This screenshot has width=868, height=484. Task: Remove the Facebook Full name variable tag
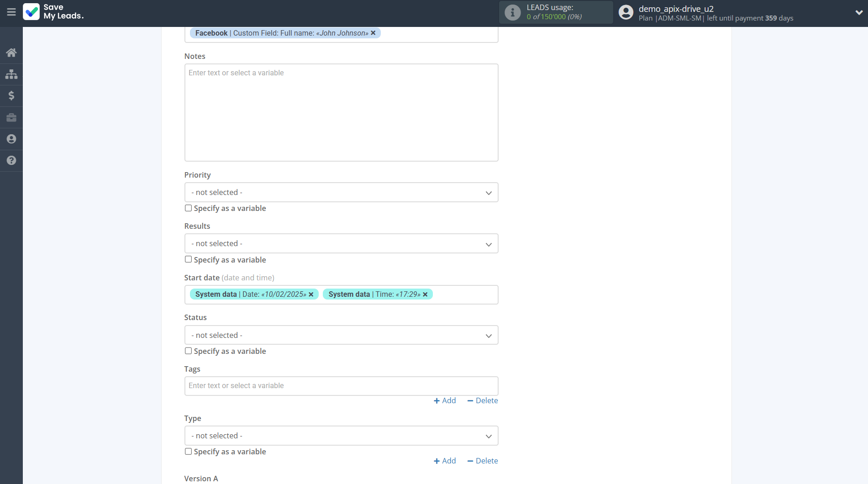pyautogui.click(x=373, y=33)
